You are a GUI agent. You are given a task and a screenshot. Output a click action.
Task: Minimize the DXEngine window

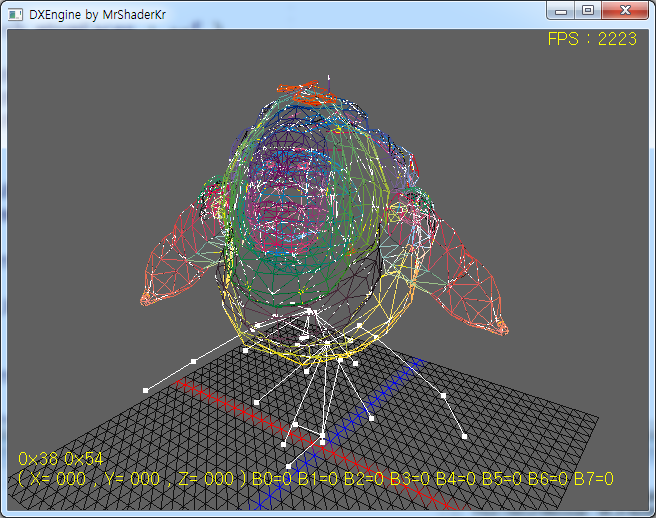coord(561,10)
